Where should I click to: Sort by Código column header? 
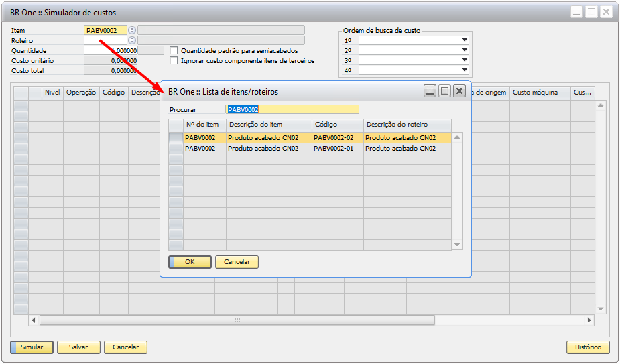(337, 125)
